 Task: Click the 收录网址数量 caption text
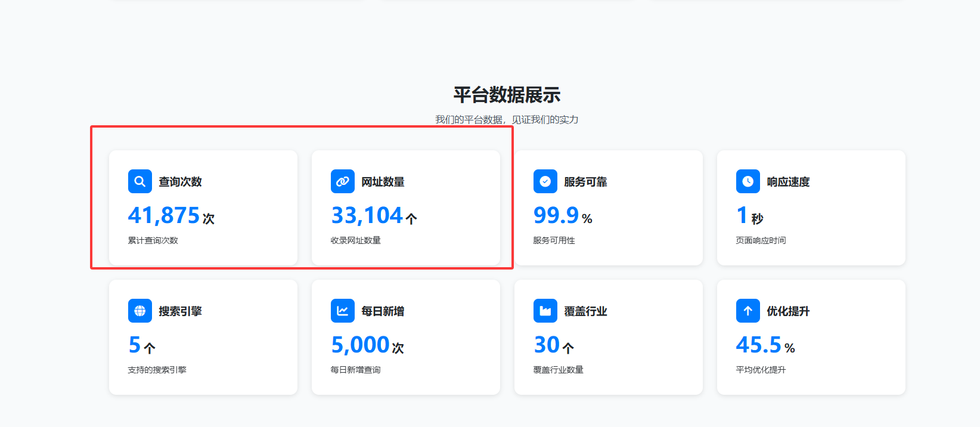tap(355, 240)
